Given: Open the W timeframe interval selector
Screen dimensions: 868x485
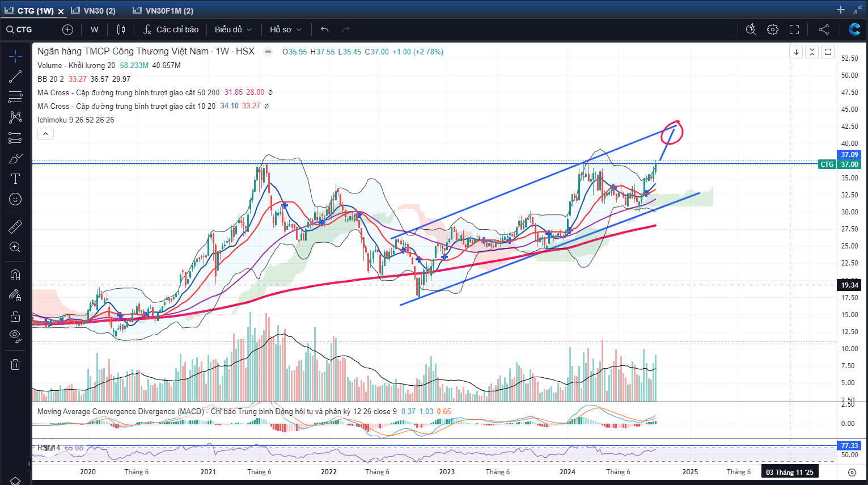Looking at the screenshot, I should pos(94,29).
